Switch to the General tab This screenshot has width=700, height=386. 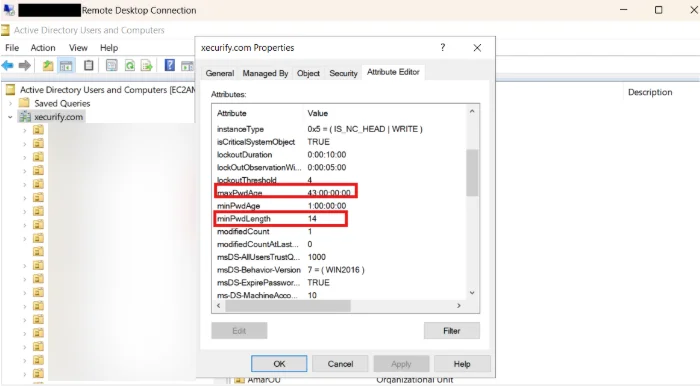tap(220, 73)
